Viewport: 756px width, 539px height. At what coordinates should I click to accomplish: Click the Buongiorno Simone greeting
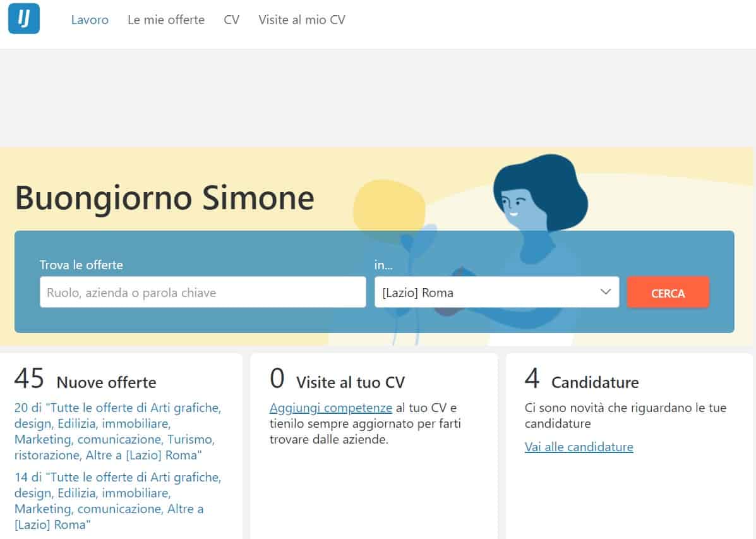[164, 198]
